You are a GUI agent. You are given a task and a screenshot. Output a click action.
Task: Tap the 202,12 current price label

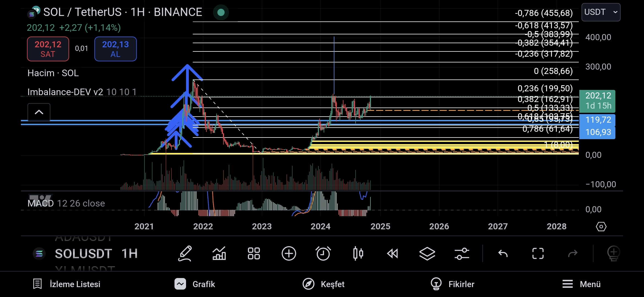[597, 101]
